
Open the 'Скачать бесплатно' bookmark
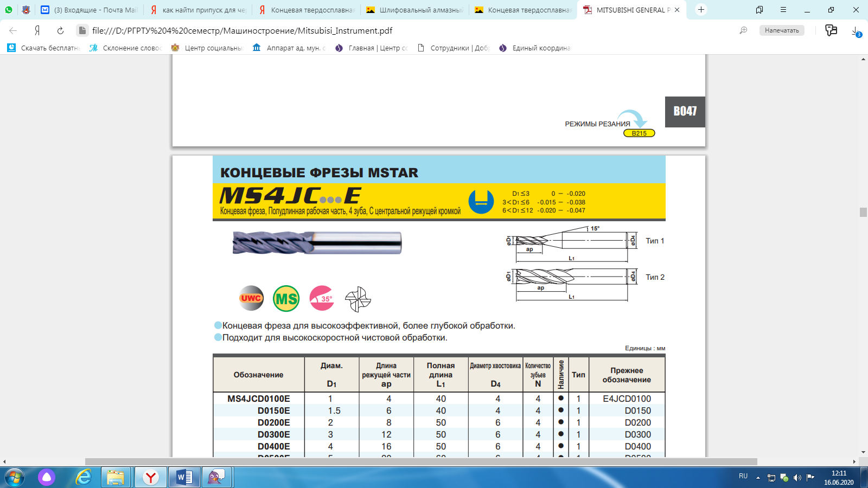[x=43, y=48]
